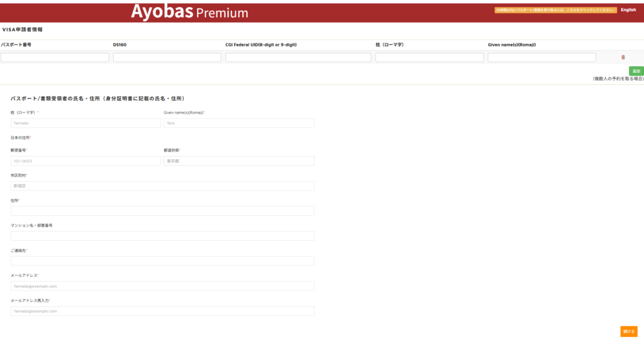
Task: Select the applicant row 姓（ローマ字） field
Action: [430, 57]
